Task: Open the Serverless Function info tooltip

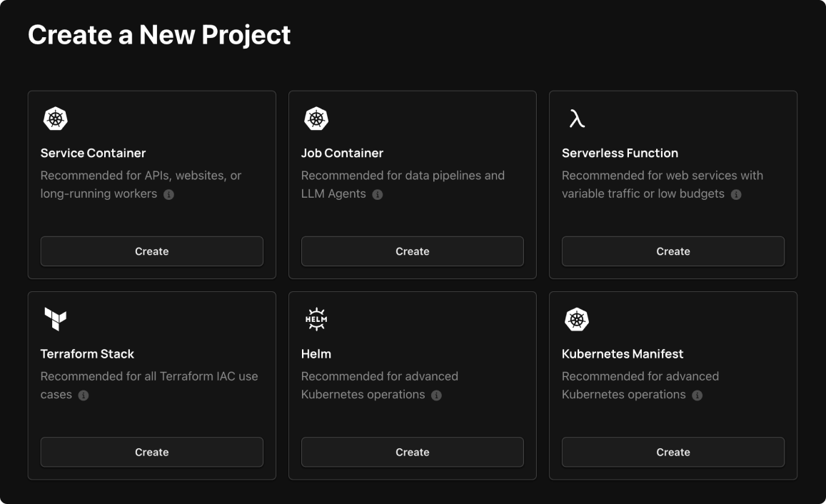Action: click(735, 193)
